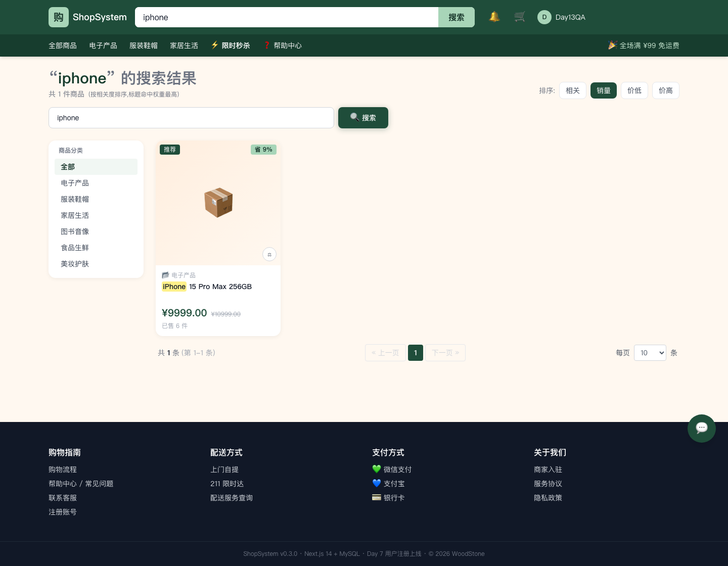
Task: Open 家居生活 in navigation bar
Action: coord(184,45)
